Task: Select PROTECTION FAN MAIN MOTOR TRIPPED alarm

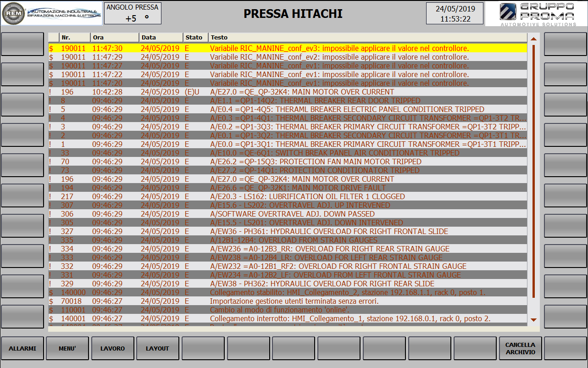Action: [x=288, y=162]
